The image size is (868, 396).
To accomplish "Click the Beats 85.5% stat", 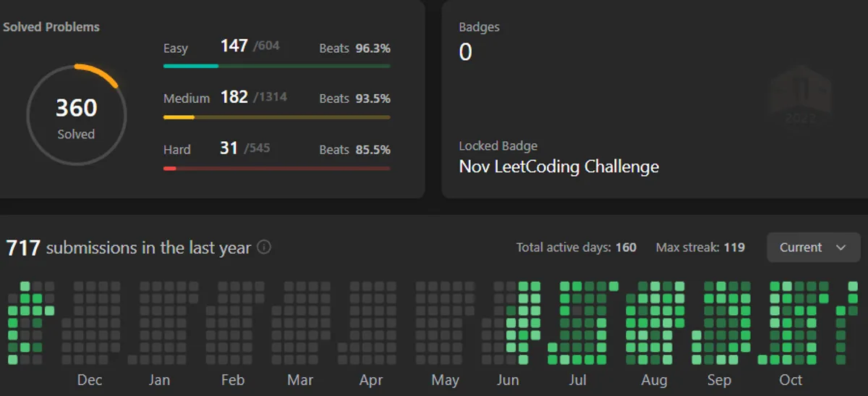I will point(354,150).
